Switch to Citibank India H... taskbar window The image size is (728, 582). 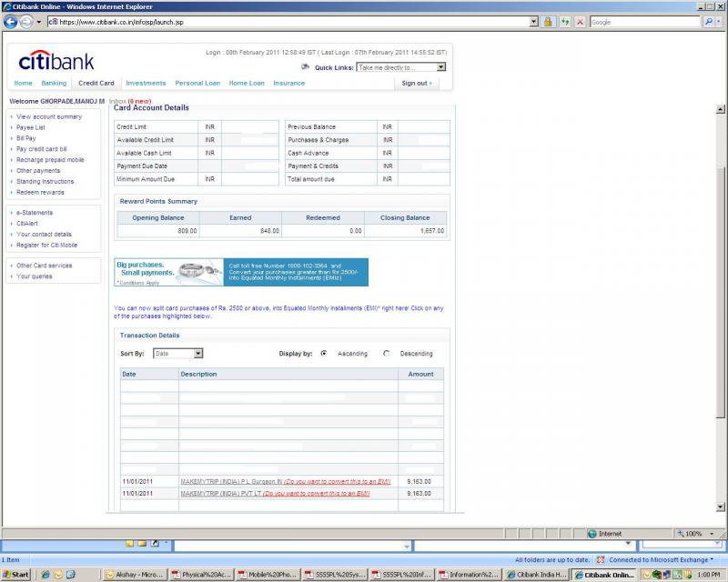pos(536,575)
